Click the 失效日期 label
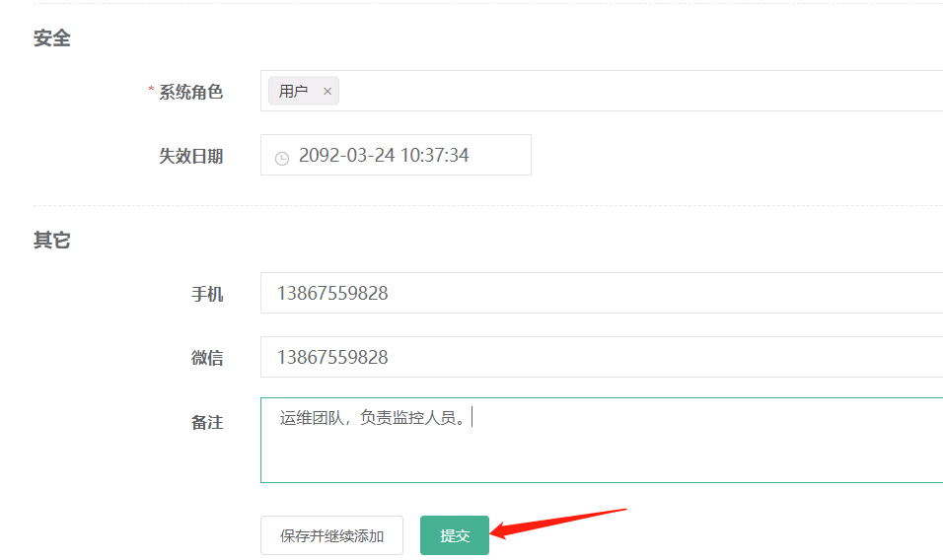Viewport: 943px width, 560px height. click(x=190, y=156)
